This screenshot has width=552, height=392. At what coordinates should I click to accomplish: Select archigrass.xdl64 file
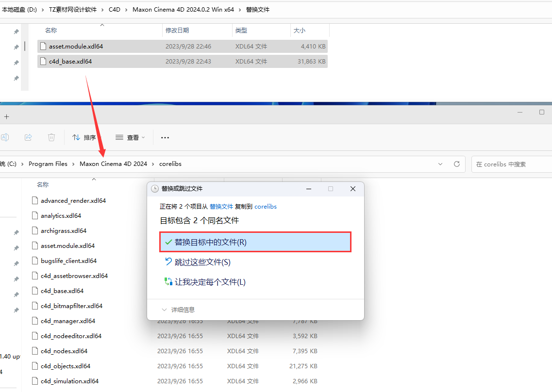click(x=64, y=231)
